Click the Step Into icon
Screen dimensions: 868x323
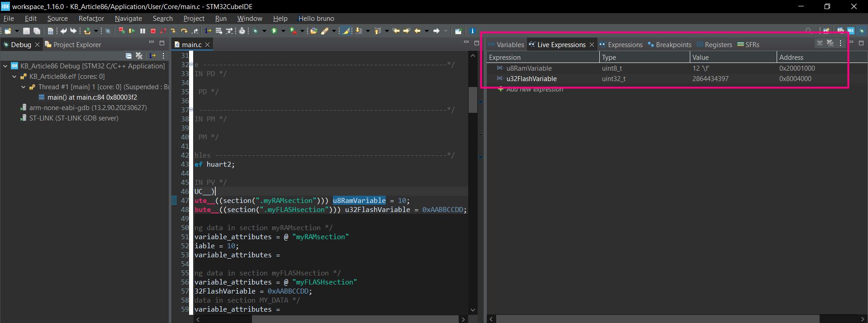click(173, 31)
